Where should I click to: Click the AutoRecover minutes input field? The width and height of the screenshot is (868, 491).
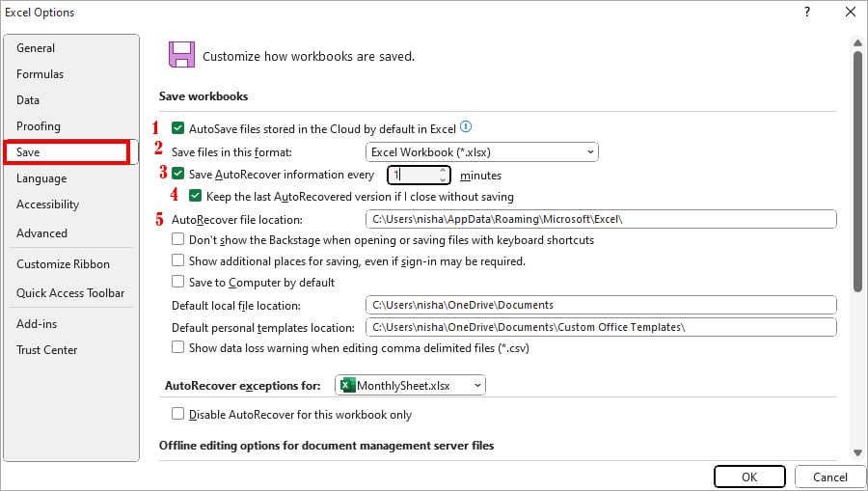pos(413,176)
